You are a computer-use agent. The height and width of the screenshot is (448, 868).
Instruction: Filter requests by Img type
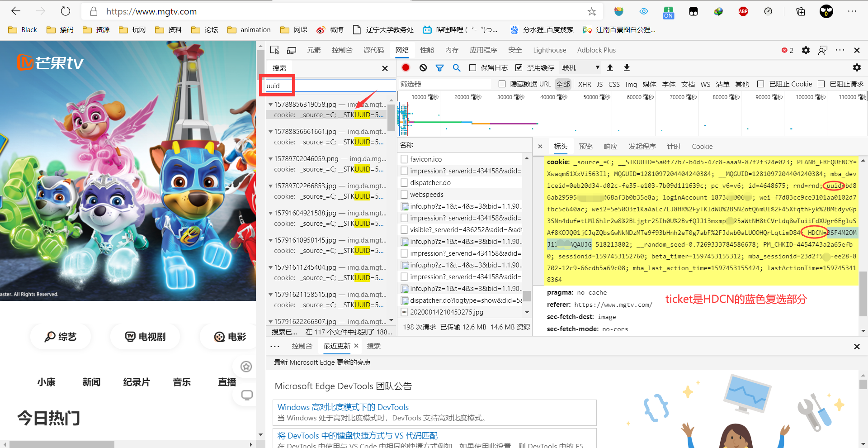(x=631, y=84)
